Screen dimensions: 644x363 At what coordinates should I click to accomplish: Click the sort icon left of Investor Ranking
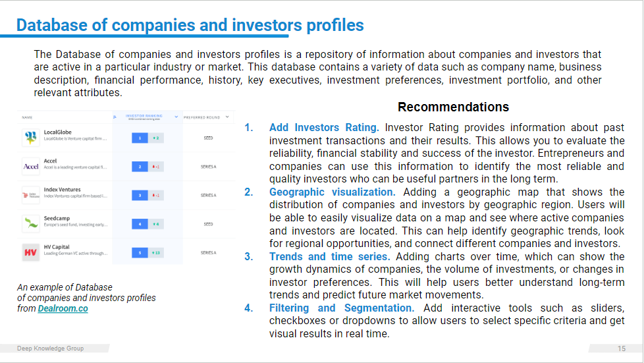click(115, 117)
